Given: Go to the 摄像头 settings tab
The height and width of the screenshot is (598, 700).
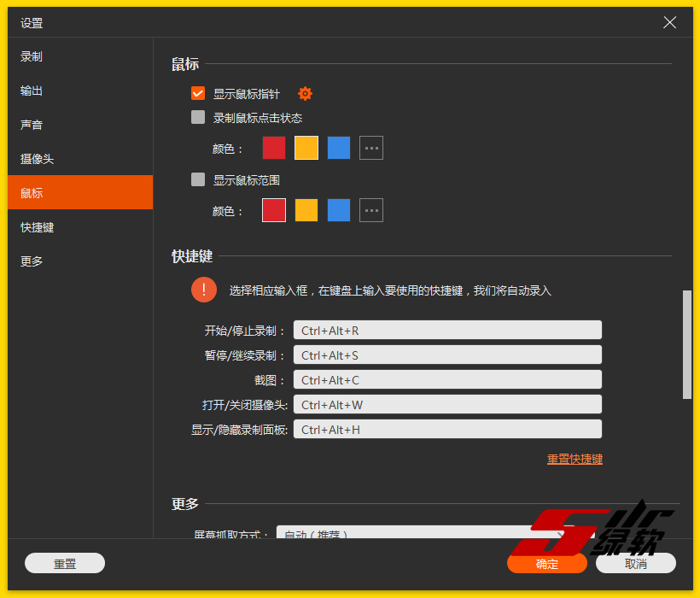Looking at the screenshot, I should [38, 159].
